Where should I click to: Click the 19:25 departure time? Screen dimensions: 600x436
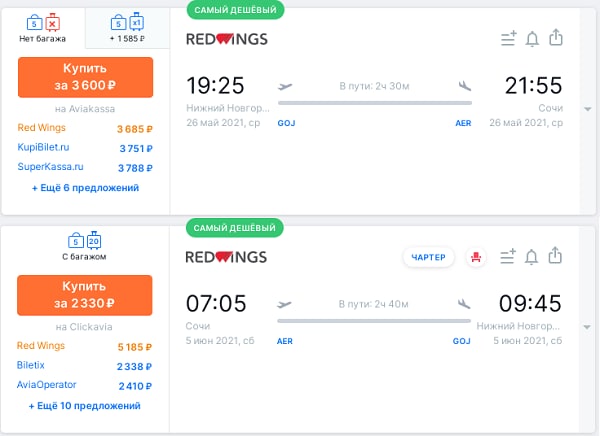pyautogui.click(x=215, y=85)
